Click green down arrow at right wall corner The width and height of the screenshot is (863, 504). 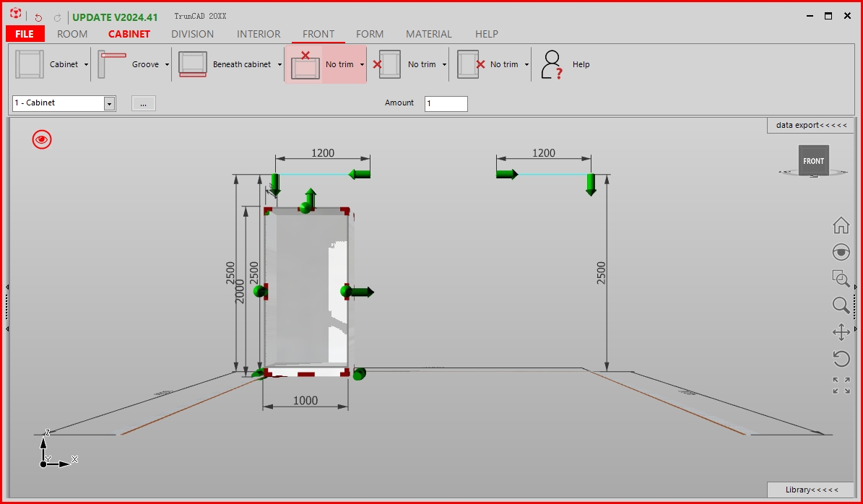click(x=591, y=185)
